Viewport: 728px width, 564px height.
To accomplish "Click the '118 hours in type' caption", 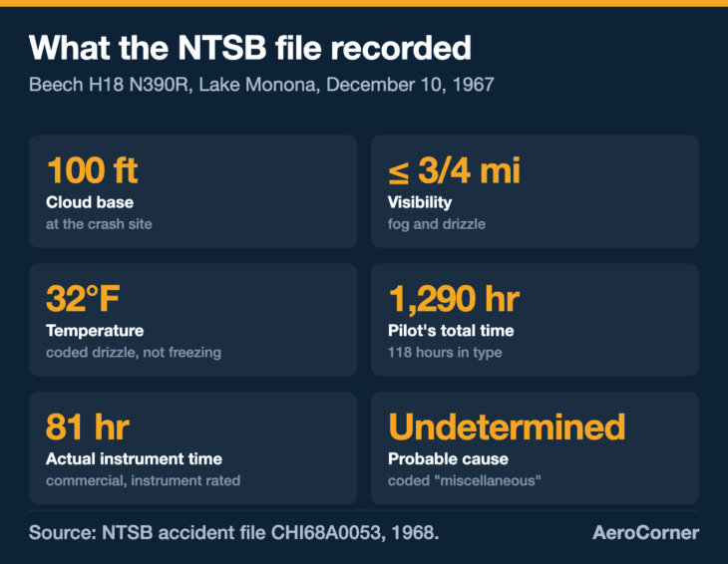I will tap(445, 353).
